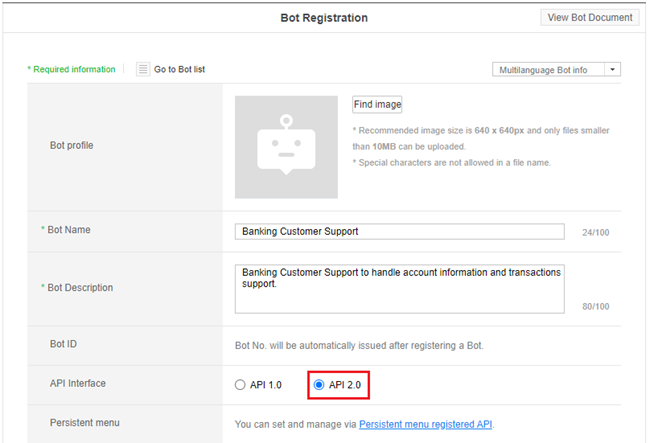Select the API 2.0 radio button
The width and height of the screenshot is (654, 443).
point(319,384)
